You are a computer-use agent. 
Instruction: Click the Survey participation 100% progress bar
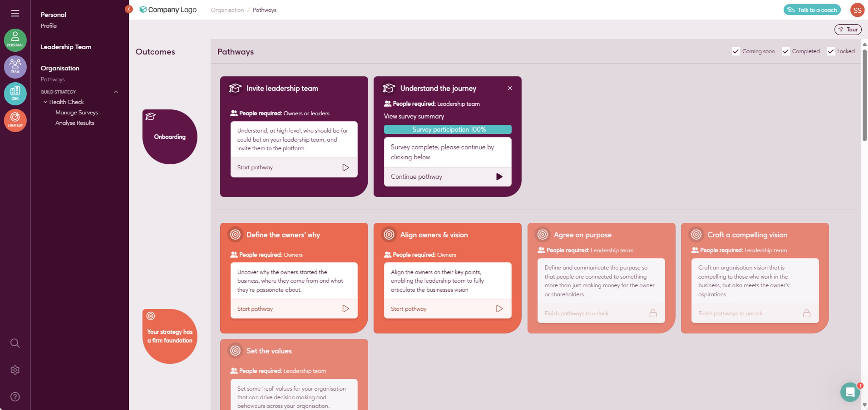click(448, 129)
